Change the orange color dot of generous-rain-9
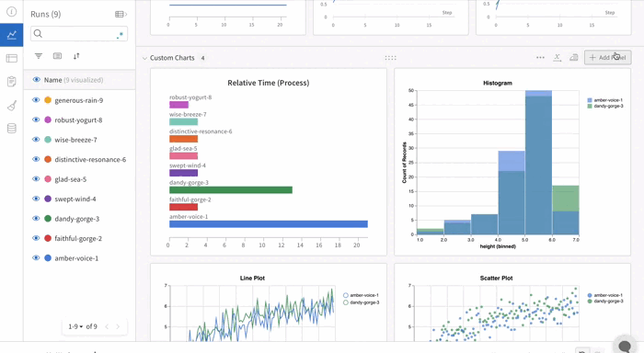Viewport: 644px width, 353px height. coord(48,100)
